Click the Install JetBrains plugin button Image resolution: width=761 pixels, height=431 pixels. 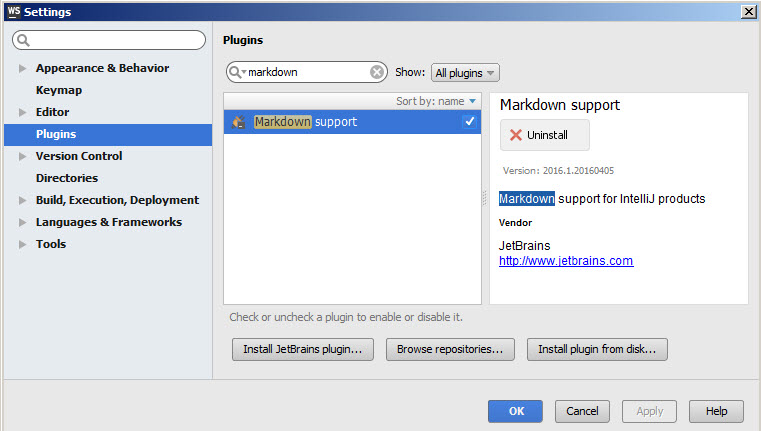[303, 349]
